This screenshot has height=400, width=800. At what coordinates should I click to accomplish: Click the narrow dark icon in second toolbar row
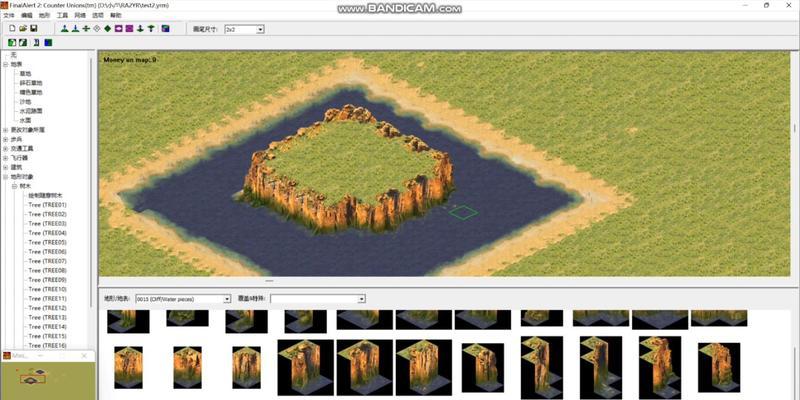[x=37, y=43]
